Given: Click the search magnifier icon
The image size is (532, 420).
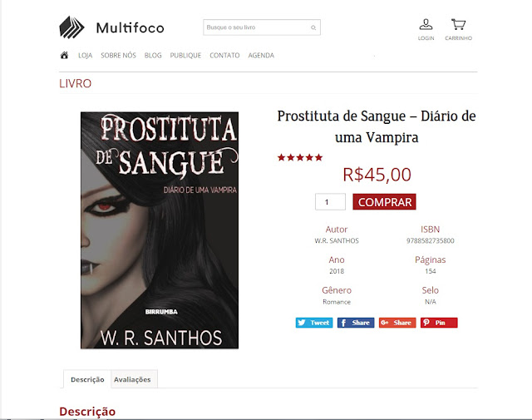Looking at the screenshot, I should tap(313, 27).
